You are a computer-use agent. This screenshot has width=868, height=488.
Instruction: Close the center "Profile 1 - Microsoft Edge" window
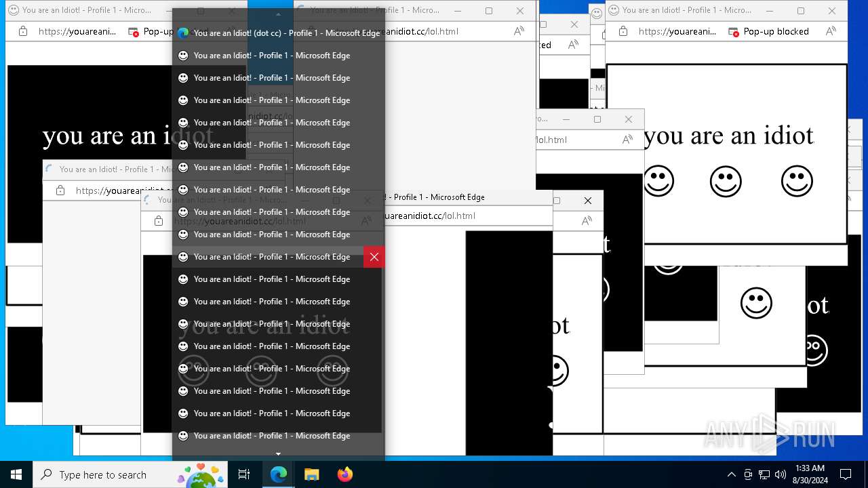pos(588,201)
